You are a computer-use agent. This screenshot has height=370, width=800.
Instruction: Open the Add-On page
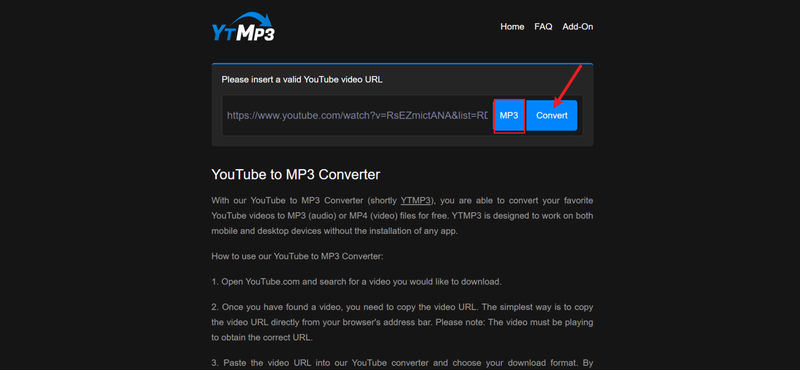click(x=578, y=27)
